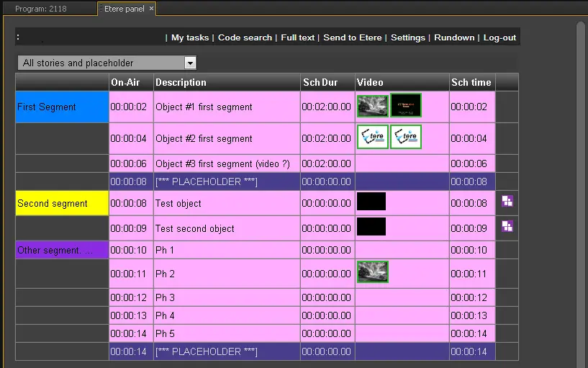The width and height of the screenshot is (588, 368).
Task: Open Full text search link
Action: tap(298, 37)
